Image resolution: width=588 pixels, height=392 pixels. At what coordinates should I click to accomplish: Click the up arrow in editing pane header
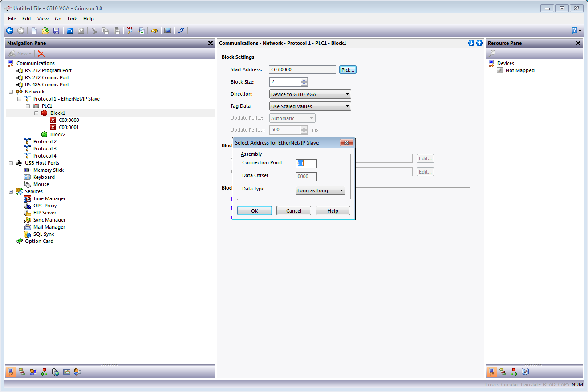coord(479,43)
